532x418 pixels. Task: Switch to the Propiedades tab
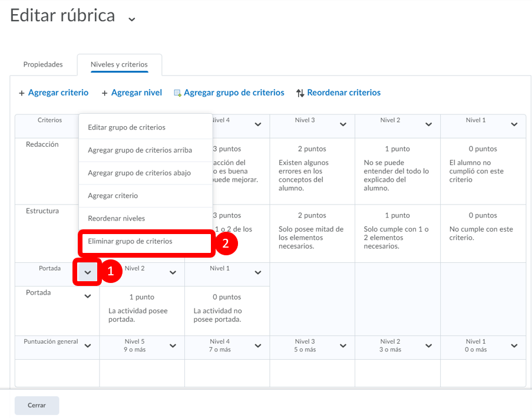pyautogui.click(x=43, y=64)
